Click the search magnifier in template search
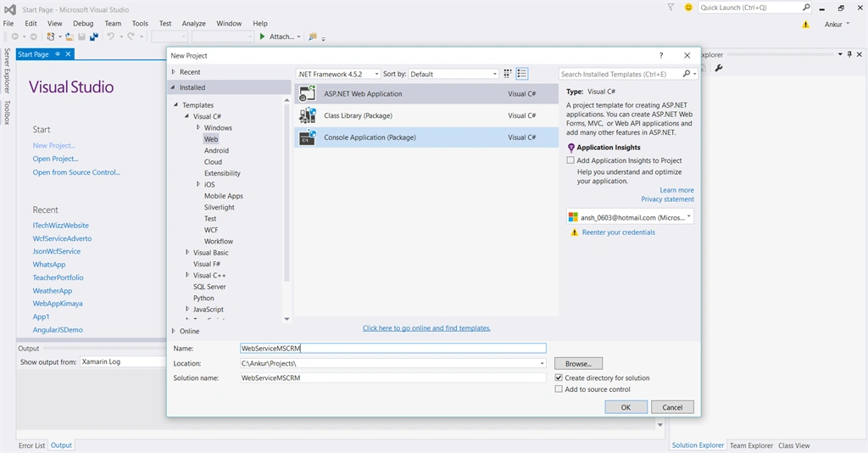This screenshot has width=868, height=453. 687,74
